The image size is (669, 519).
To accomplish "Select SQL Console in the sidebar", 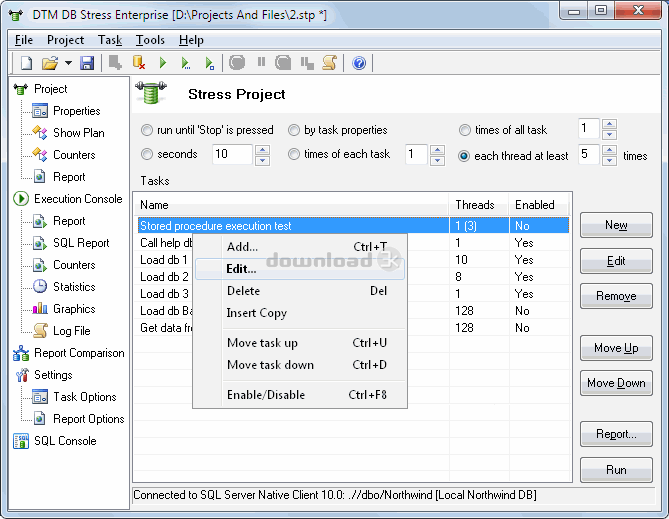I will tap(64, 441).
